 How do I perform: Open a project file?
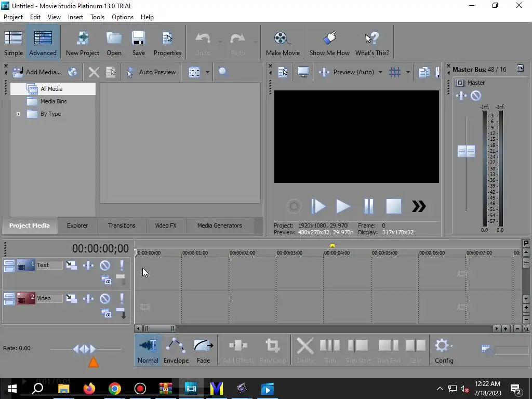pos(114,43)
